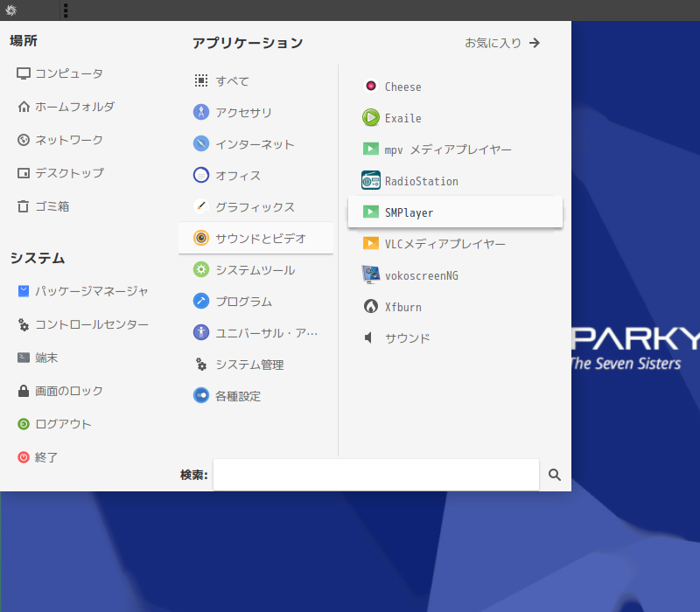700x612 pixels.
Task: Click the 終了 red power icon
Action: tap(24, 457)
